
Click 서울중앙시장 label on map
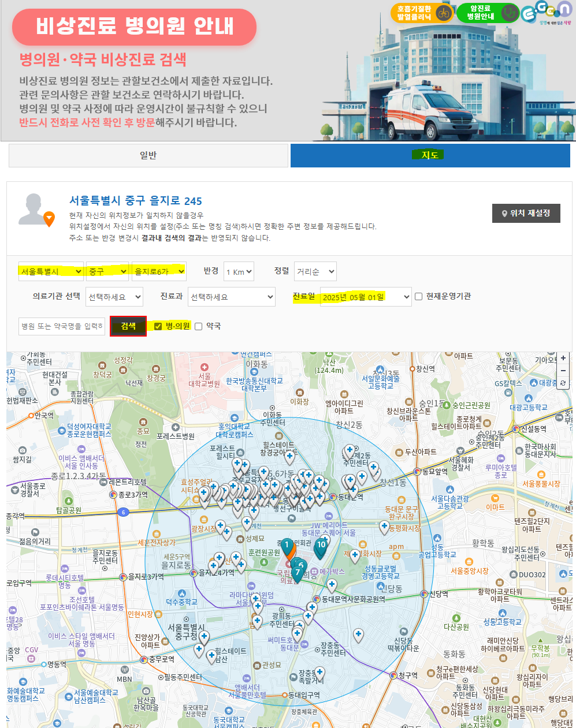[x=470, y=571]
